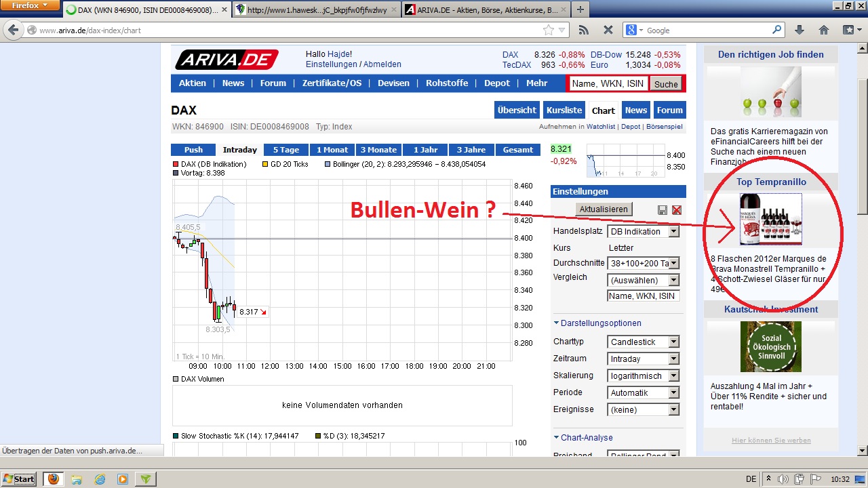
Task: Save chart settings with the floppy disk icon
Action: 663,210
